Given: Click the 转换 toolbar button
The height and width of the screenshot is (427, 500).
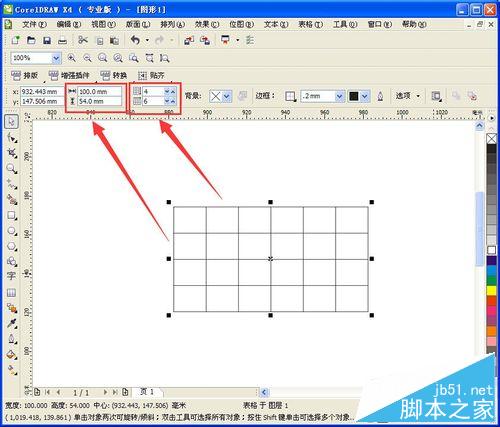Looking at the screenshot, I should tap(114, 76).
